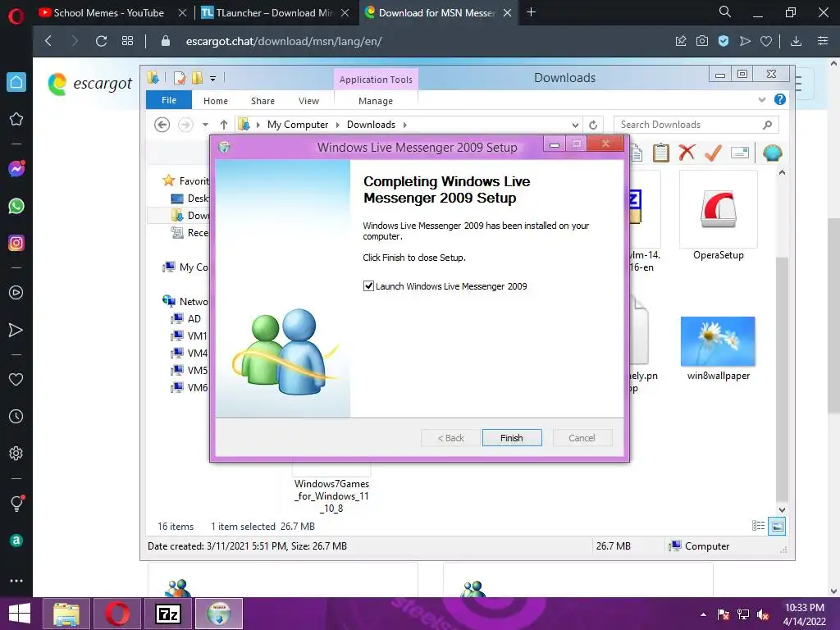This screenshot has width=840, height=630.
Task: Expand the explorer ribbon chevron
Action: pyautogui.click(x=762, y=99)
